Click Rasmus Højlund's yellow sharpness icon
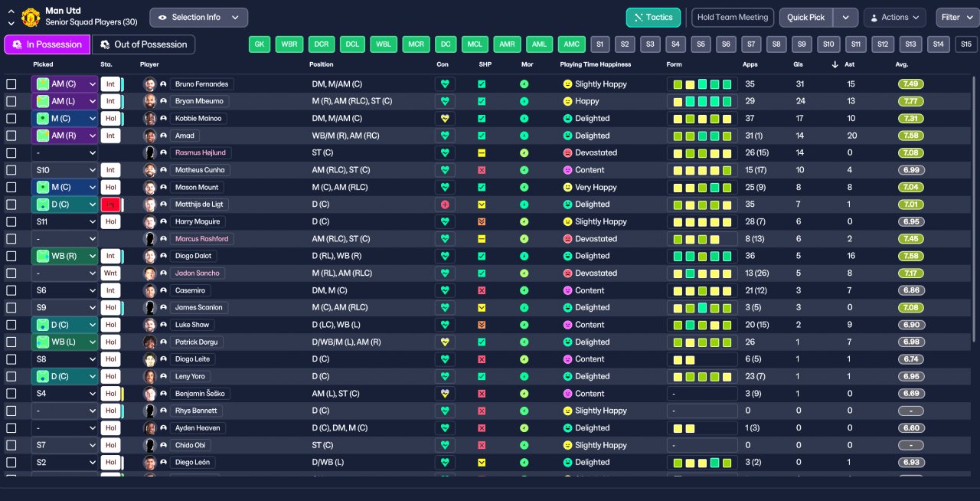The height and width of the screenshot is (501, 980). point(482,153)
